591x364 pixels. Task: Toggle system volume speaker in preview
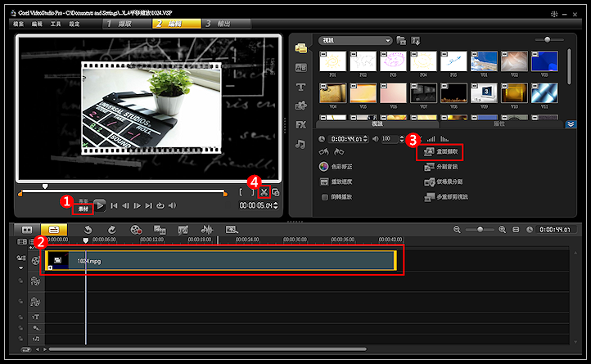[x=172, y=205]
